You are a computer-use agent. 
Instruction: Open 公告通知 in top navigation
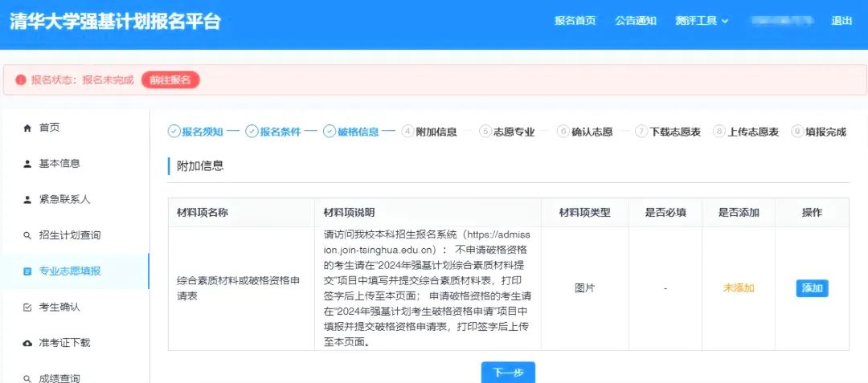pos(636,21)
